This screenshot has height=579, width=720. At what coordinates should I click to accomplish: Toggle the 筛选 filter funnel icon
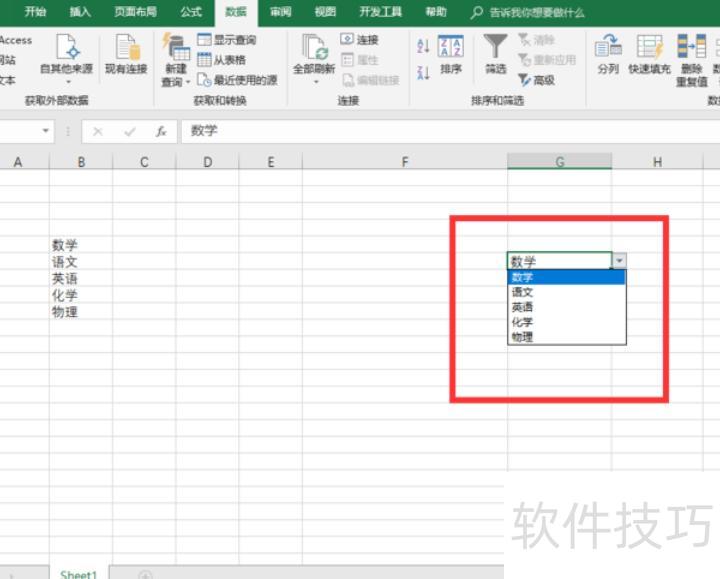click(495, 47)
